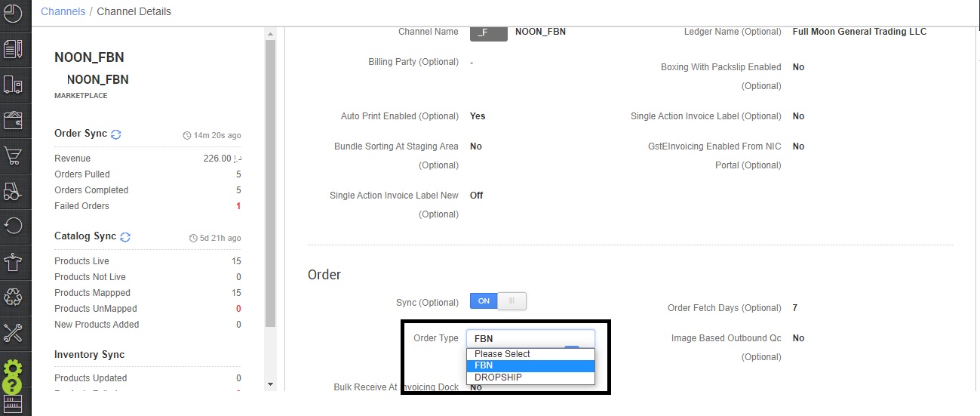The height and width of the screenshot is (416, 980).
Task: Choose FBN in the Order Type list
Action: 530,365
